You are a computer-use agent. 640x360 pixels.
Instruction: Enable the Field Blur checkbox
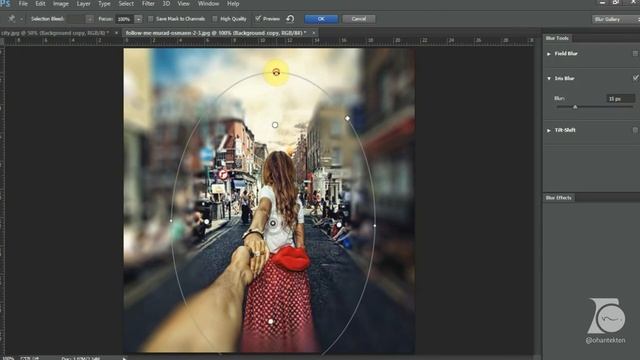pyautogui.click(x=636, y=53)
